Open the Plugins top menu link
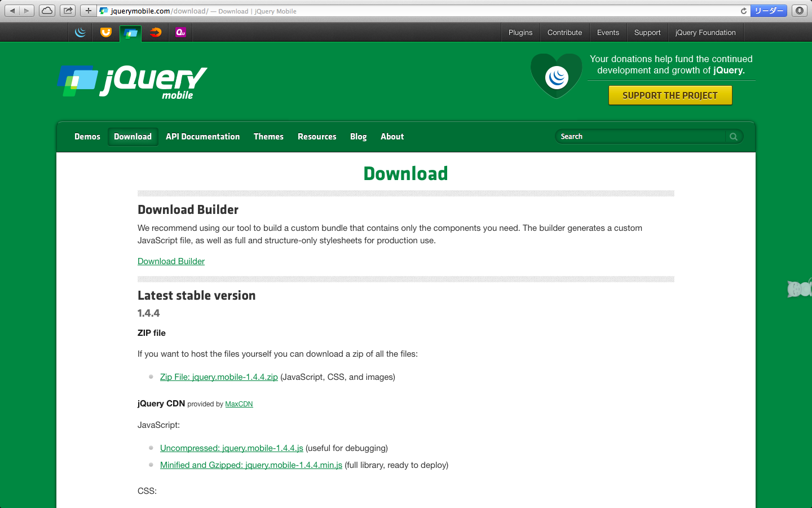812x508 pixels. click(x=520, y=33)
